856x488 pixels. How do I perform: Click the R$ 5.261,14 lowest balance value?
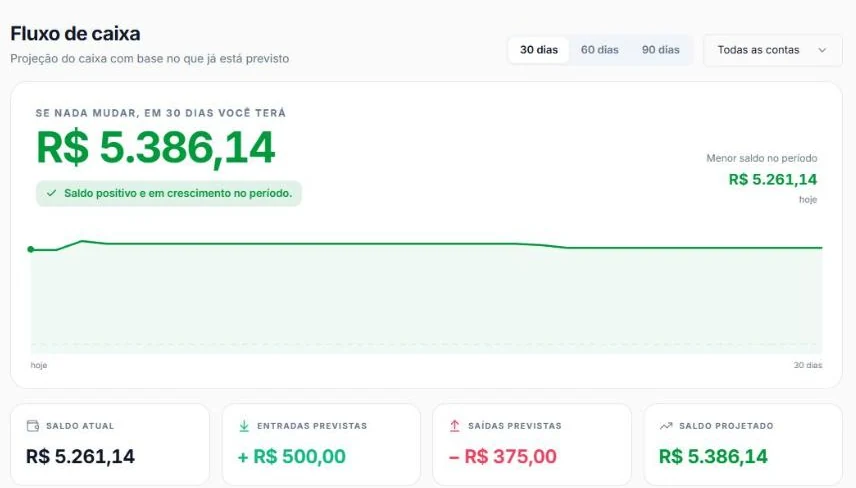[x=773, y=180]
